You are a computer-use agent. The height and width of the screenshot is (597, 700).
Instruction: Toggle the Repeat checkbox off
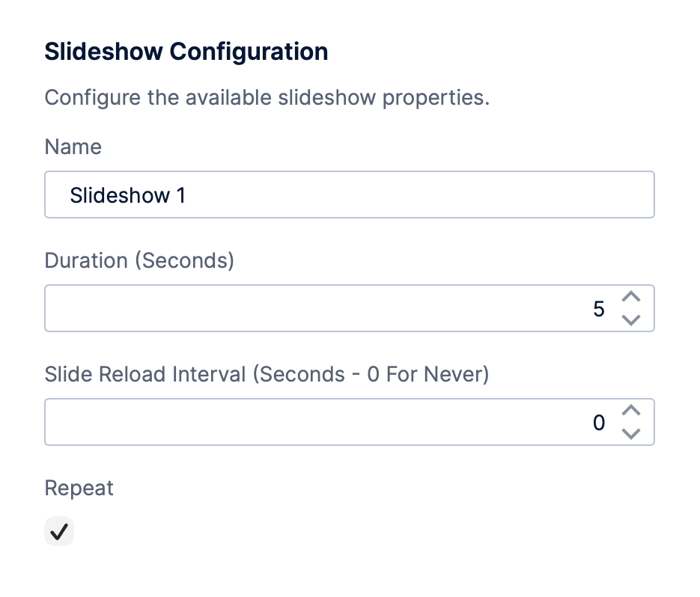coord(59,531)
